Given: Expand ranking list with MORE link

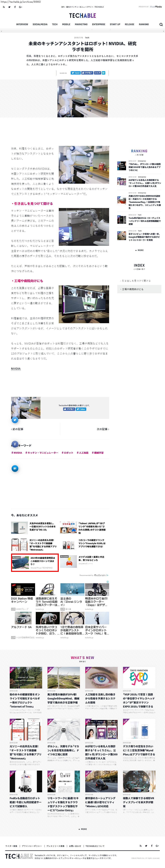Looking at the screenshot, I should click(139, 250).
